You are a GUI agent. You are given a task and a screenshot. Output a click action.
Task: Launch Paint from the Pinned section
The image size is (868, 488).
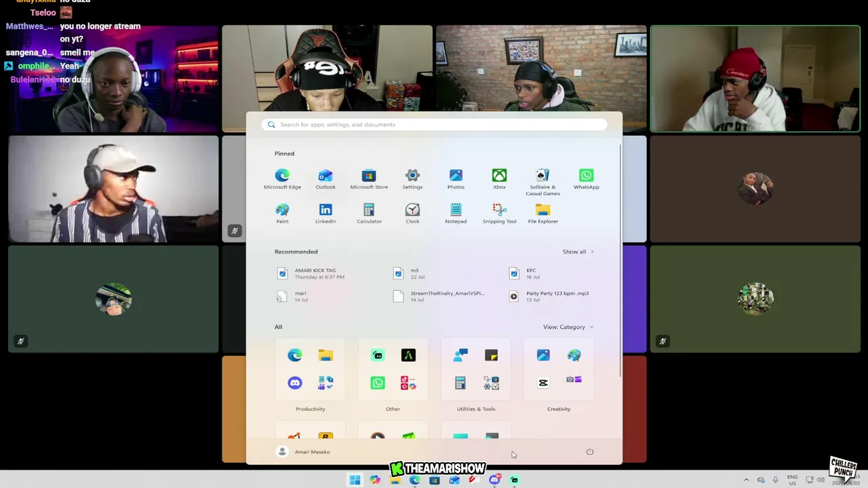pos(282,213)
